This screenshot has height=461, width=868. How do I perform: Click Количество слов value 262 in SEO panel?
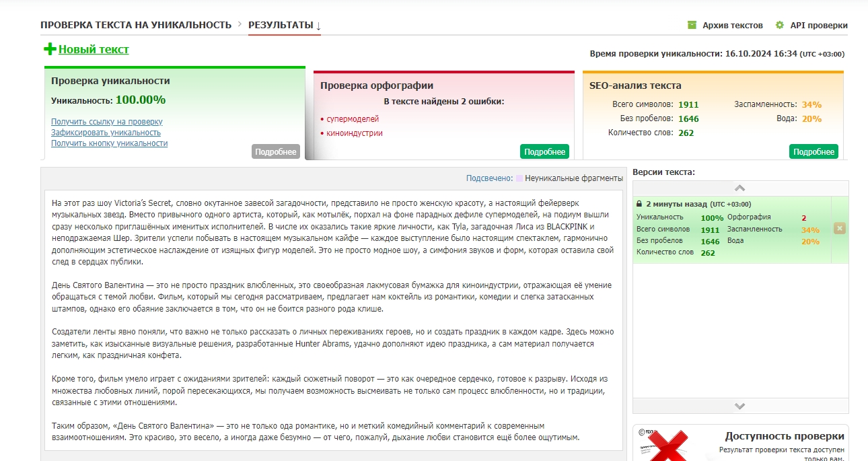tap(686, 133)
